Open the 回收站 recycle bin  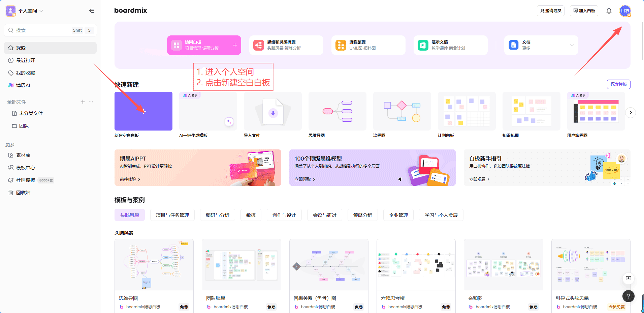pyautogui.click(x=24, y=193)
